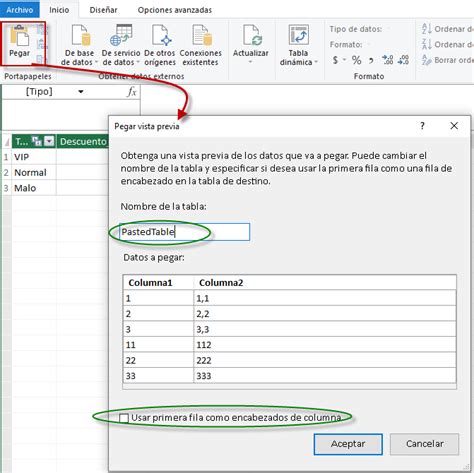Expand the Actualizar dropdown arrow
Image resolution: width=474 pixels, height=473 pixels.
(x=251, y=62)
